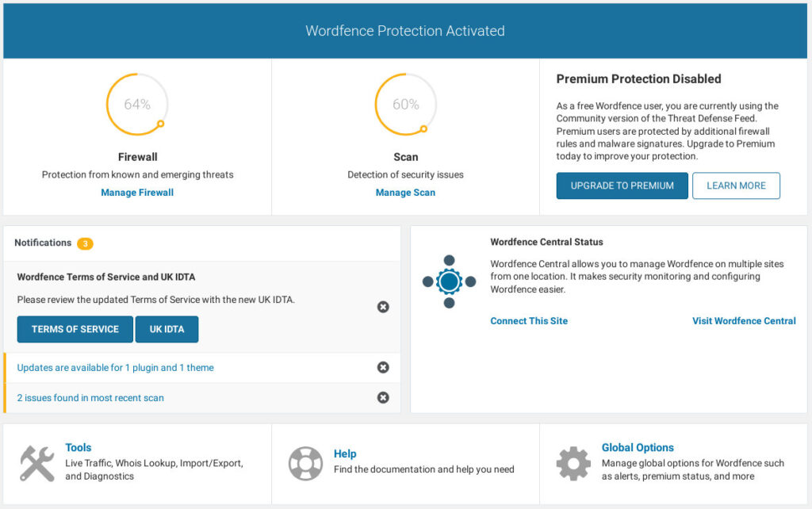Click the Notifications count badge
This screenshot has height=509, width=812.
pyautogui.click(x=86, y=243)
